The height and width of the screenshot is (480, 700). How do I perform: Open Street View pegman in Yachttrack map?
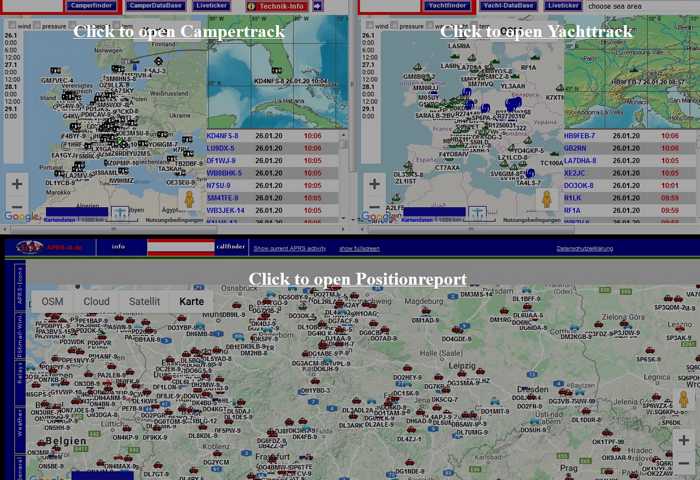[x=546, y=200]
